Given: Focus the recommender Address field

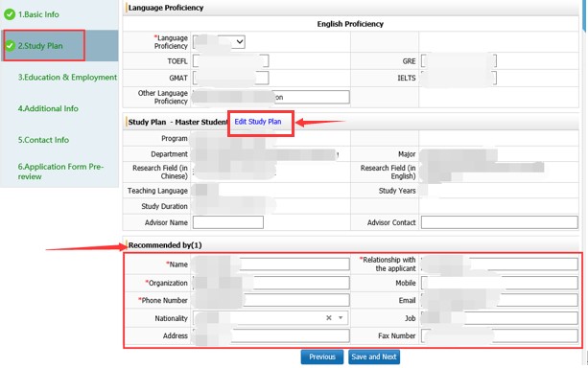Looking at the screenshot, I should 271,335.
